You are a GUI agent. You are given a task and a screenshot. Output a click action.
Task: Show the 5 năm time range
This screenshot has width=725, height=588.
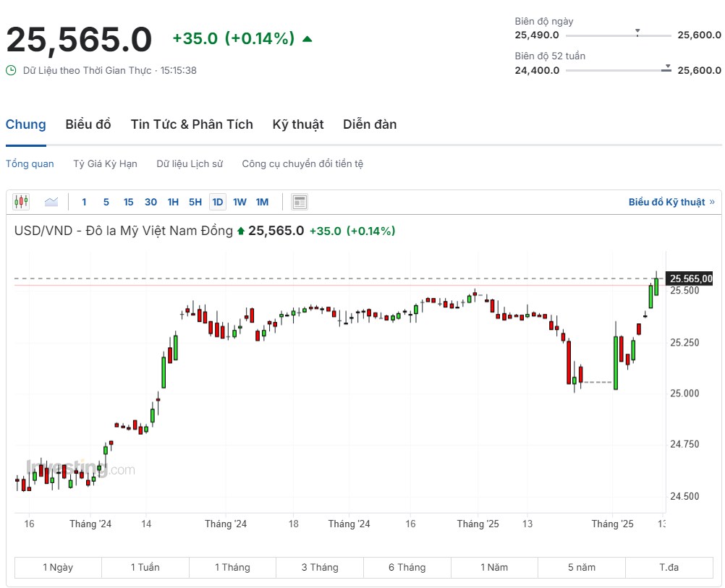[582, 567]
